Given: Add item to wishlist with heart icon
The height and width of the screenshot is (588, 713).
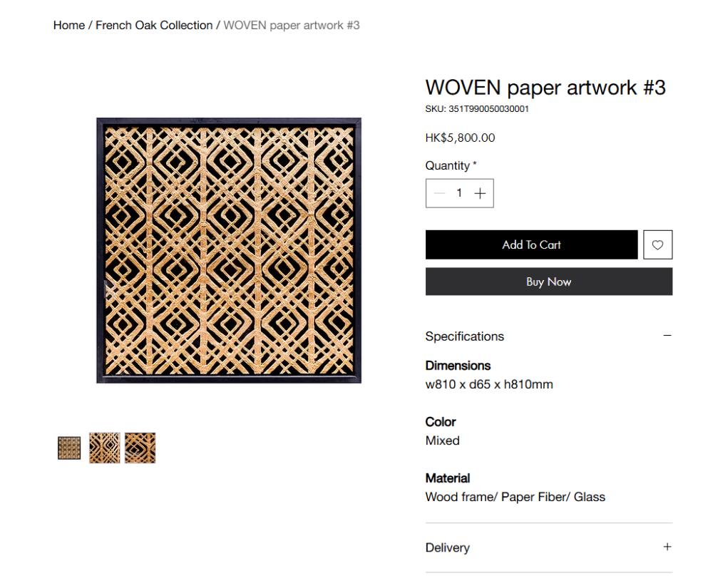Looking at the screenshot, I should pyautogui.click(x=657, y=244).
